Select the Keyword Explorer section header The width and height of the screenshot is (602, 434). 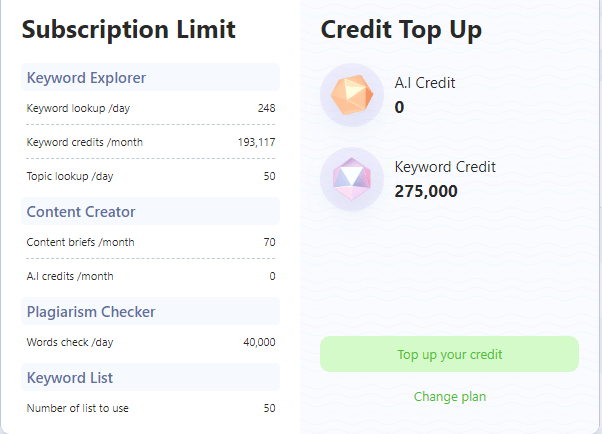click(x=150, y=77)
